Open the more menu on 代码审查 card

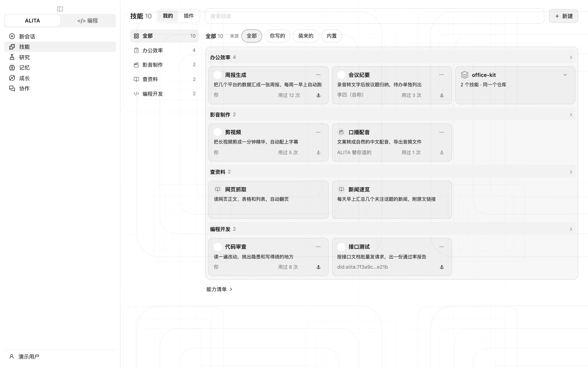pyautogui.click(x=318, y=247)
